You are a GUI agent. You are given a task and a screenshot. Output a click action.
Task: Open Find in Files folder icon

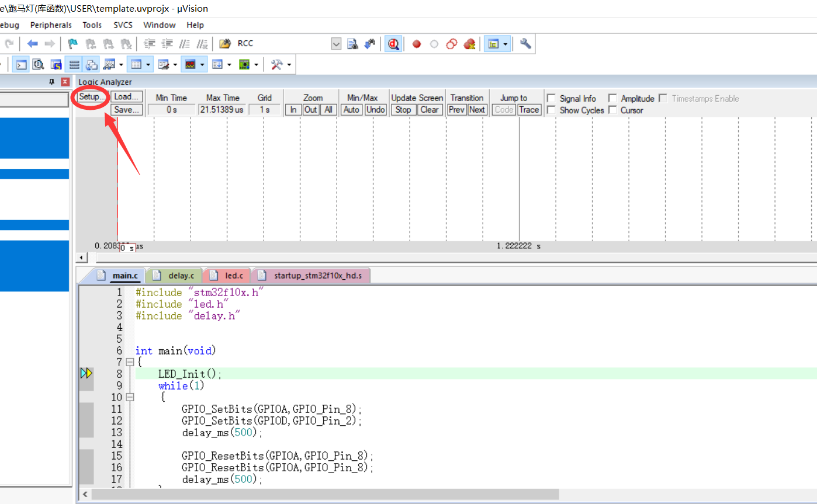coord(224,44)
